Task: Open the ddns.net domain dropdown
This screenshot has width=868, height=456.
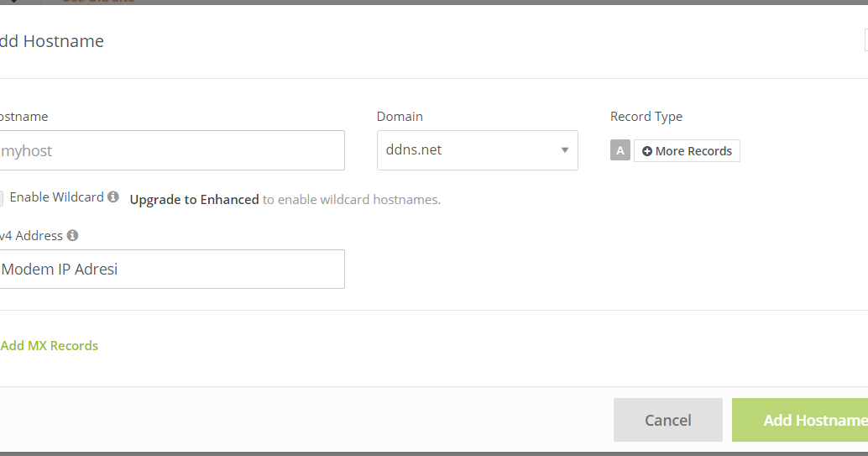Action: (x=477, y=150)
